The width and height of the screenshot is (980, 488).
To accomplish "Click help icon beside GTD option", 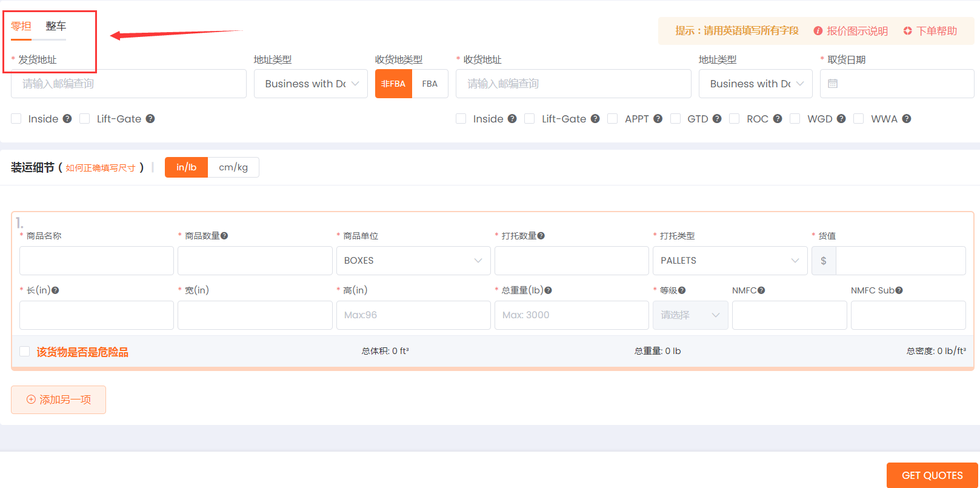I will coord(717,119).
